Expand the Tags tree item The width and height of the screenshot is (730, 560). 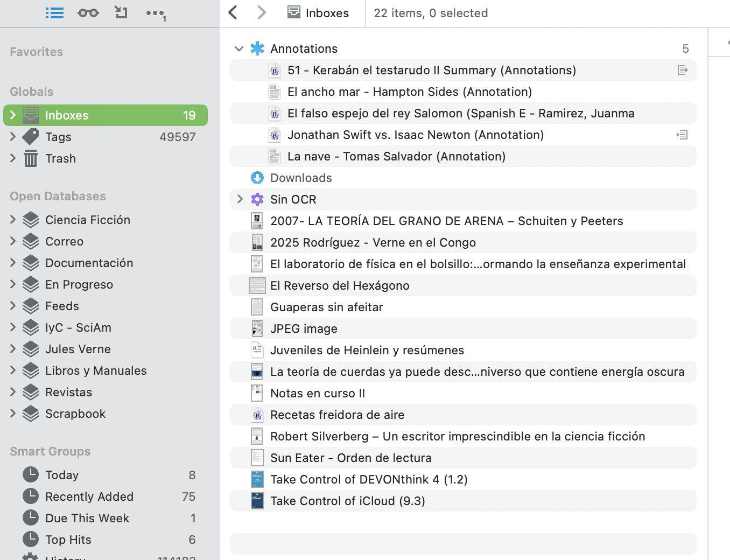point(13,137)
